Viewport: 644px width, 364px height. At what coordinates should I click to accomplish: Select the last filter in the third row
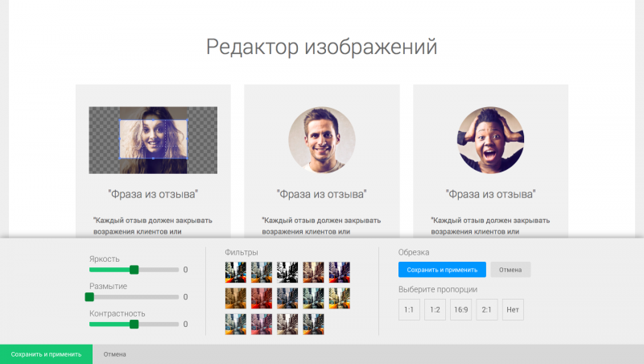[x=313, y=324]
